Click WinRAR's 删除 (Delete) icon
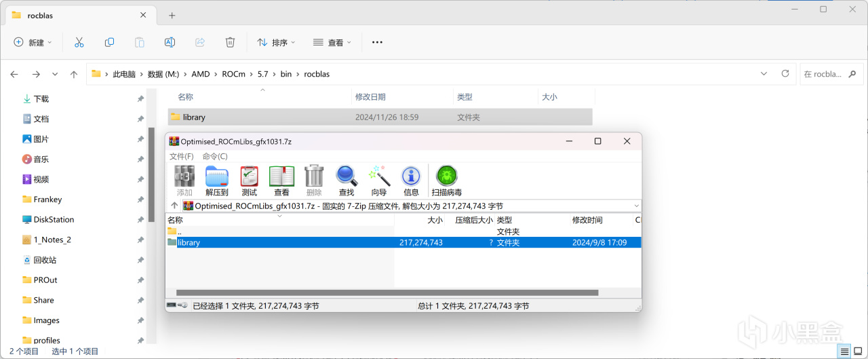Viewport: 868px width, 359px height. 314,181
